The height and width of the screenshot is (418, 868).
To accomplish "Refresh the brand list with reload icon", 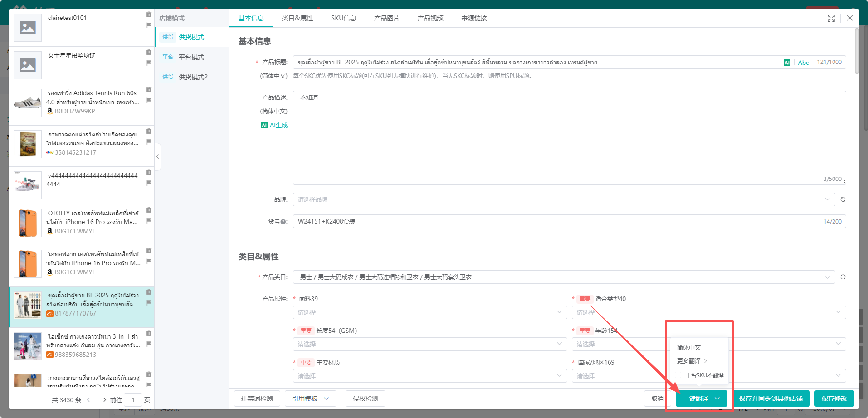I will point(843,199).
